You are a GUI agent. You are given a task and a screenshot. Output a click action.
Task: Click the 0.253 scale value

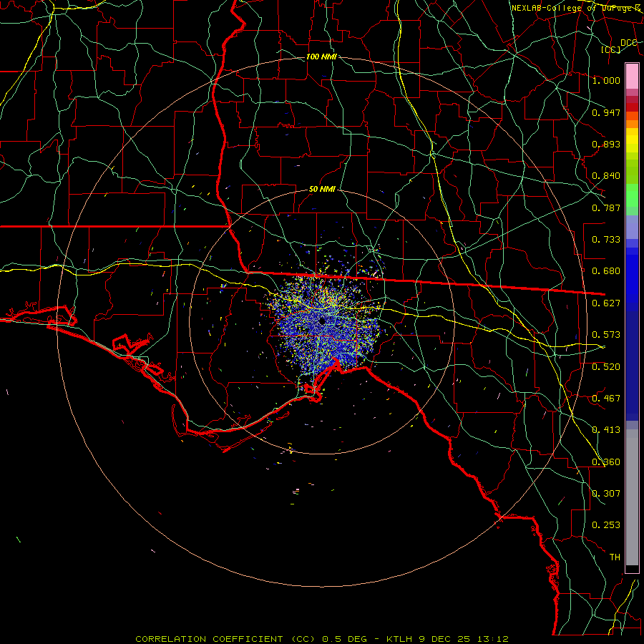tap(606, 525)
